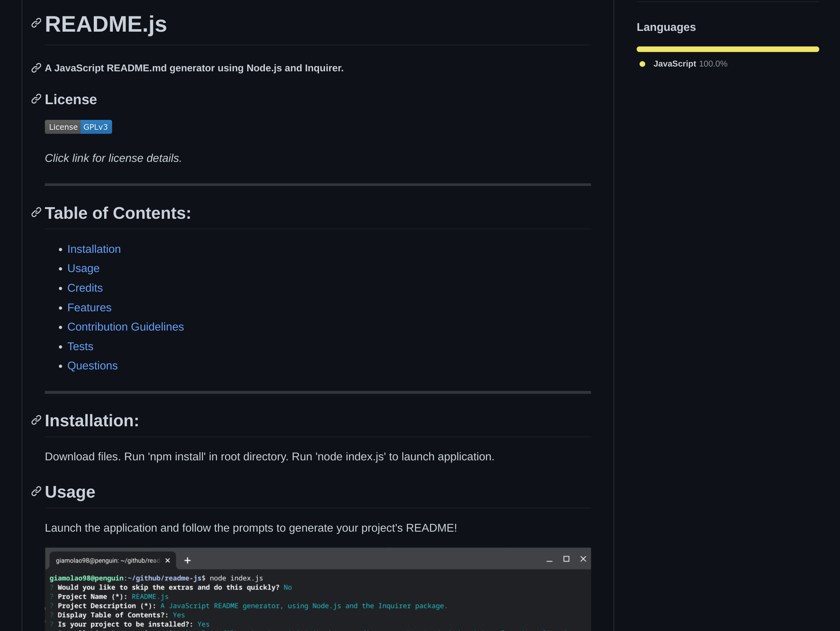Image resolution: width=840 pixels, height=631 pixels.
Task: Select the Questions entry in Table of Contents
Action: 92,366
